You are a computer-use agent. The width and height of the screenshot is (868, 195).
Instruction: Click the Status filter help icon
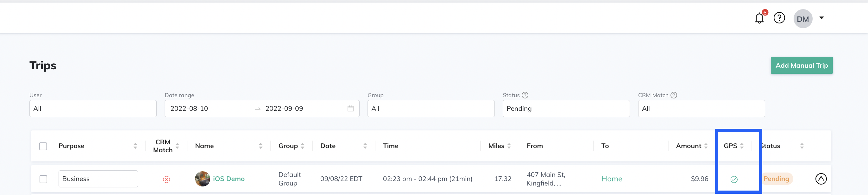coord(525,95)
